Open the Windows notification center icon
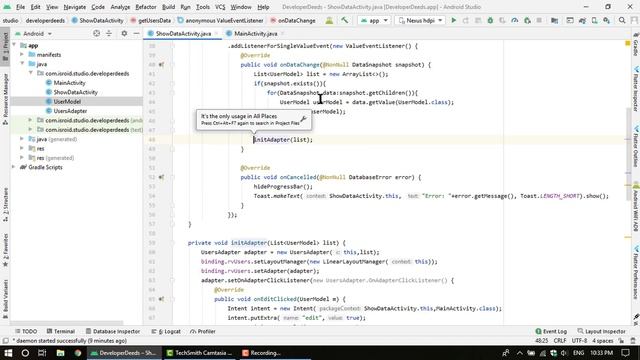 (626, 353)
